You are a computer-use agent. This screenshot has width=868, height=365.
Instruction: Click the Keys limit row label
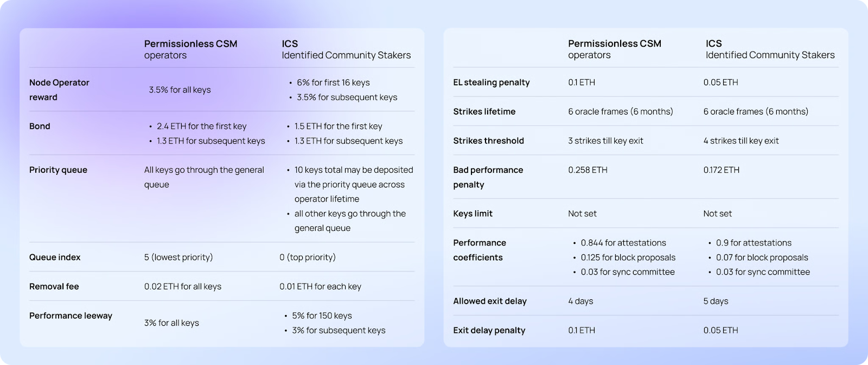[x=473, y=213]
